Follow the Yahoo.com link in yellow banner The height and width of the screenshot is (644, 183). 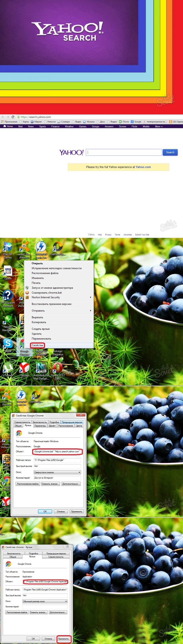point(143,167)
